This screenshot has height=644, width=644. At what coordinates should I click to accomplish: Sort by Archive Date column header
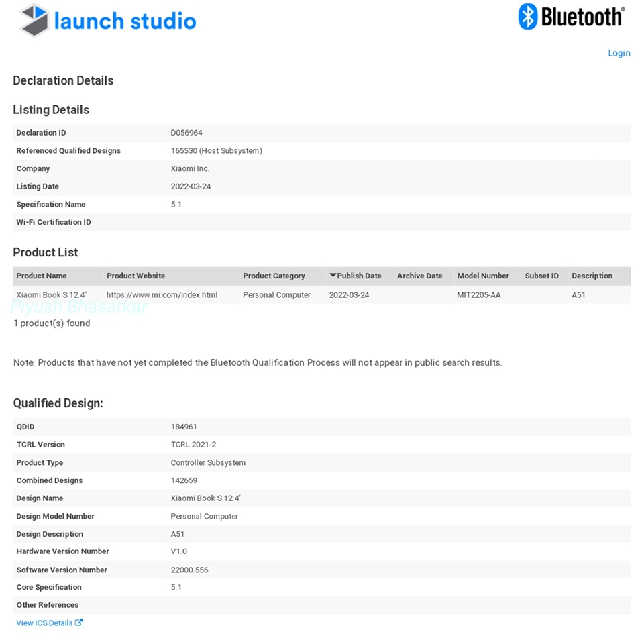419,276
